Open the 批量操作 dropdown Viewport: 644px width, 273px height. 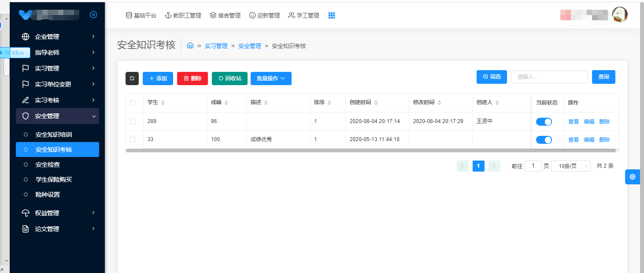point(271,78)
